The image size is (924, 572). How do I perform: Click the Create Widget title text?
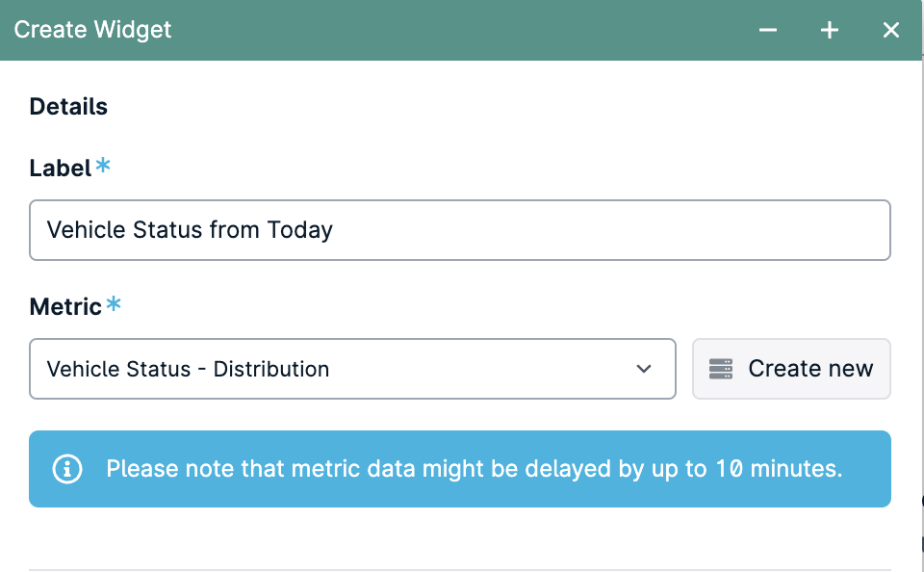pos(92,30)
